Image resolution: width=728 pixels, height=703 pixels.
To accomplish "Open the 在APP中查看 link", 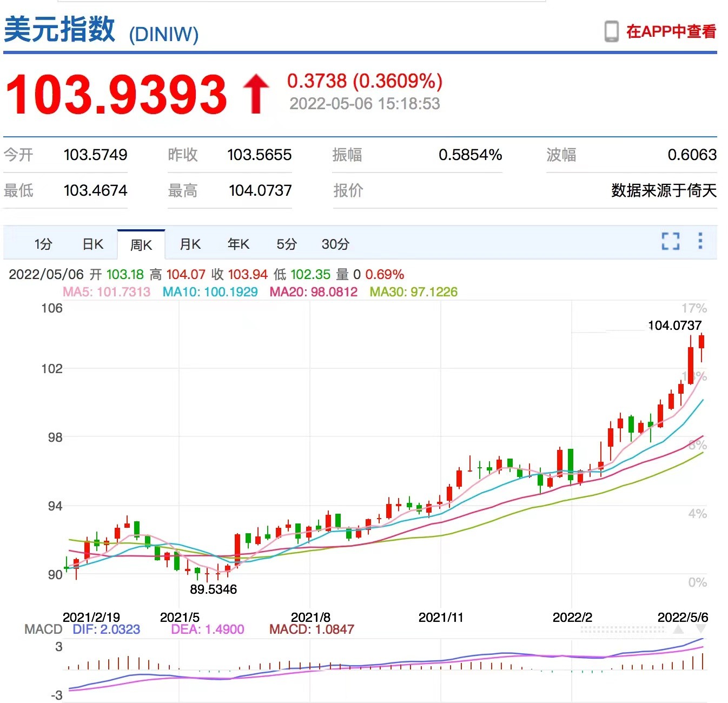I will pyautogui.click(x=671, y=31).
